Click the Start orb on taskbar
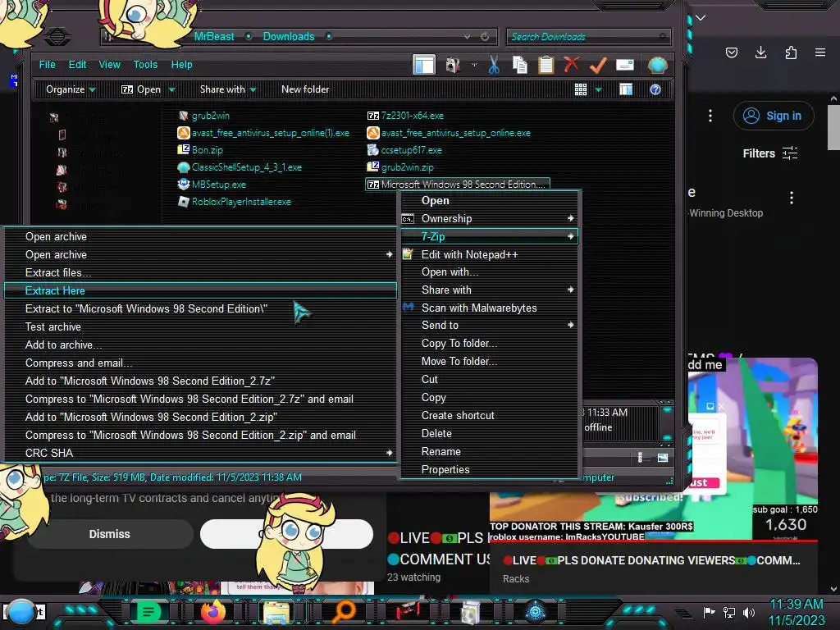The height and width of the screenshot is (630, 840). click(21, 613)
